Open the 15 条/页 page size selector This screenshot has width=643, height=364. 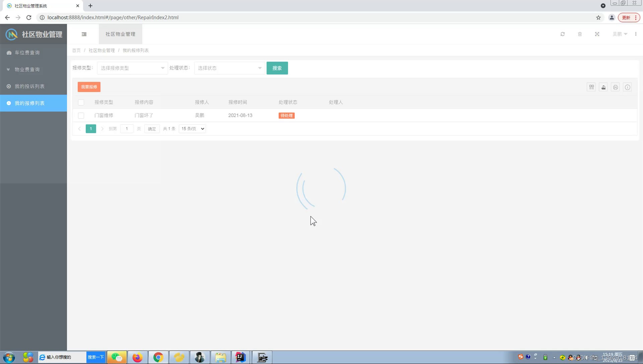193,129
